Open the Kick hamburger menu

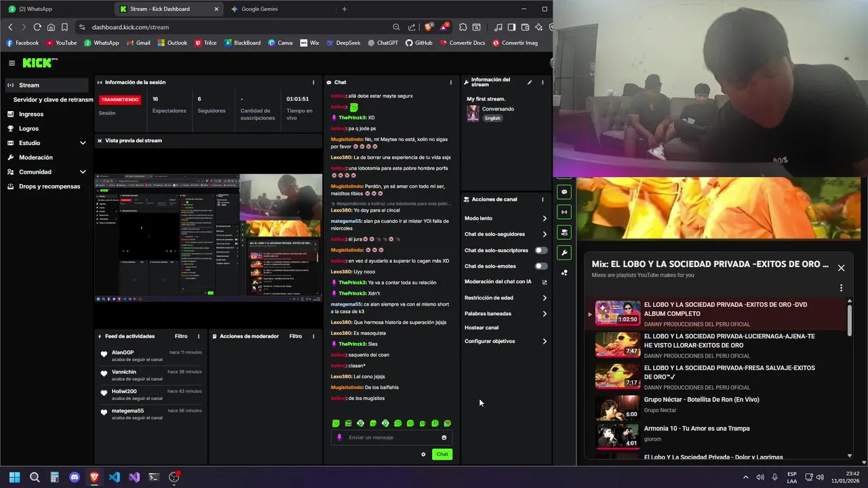coord(12,63)
